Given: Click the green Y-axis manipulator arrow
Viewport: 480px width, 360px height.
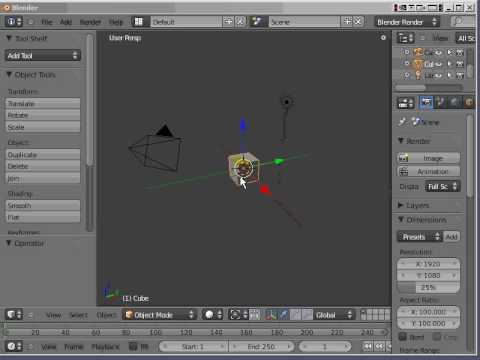Looking at the screenshot, I should (x=279, y=162).
